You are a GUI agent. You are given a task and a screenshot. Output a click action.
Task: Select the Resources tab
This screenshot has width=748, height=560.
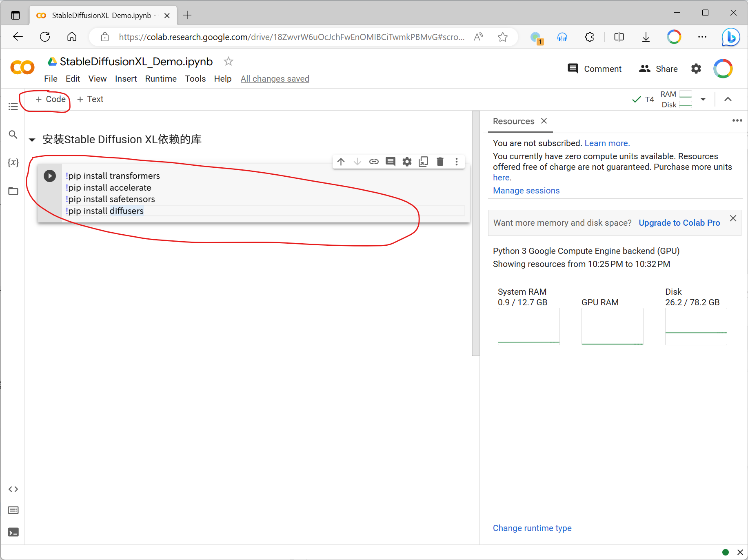coord(513,121)
